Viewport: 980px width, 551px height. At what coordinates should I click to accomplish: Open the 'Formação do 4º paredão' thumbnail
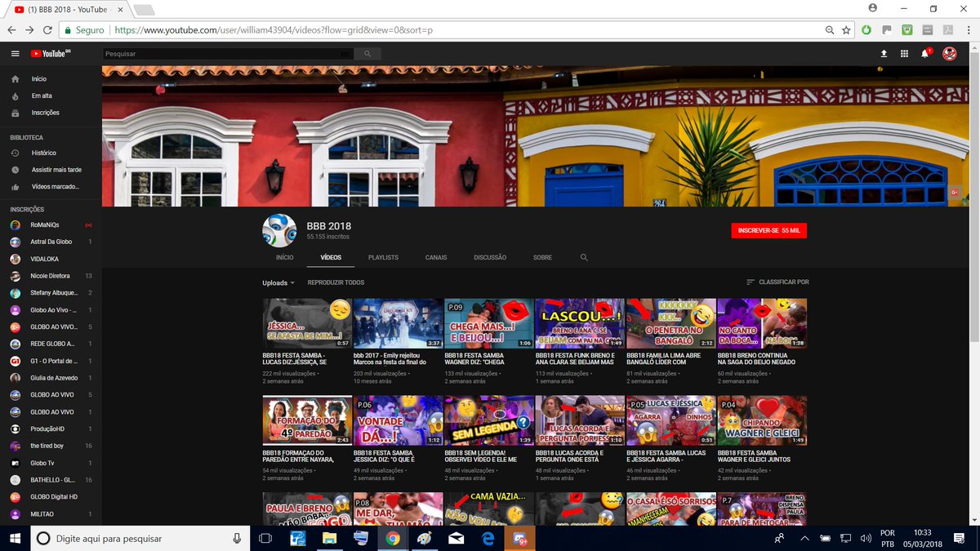(x=307, y=421)
